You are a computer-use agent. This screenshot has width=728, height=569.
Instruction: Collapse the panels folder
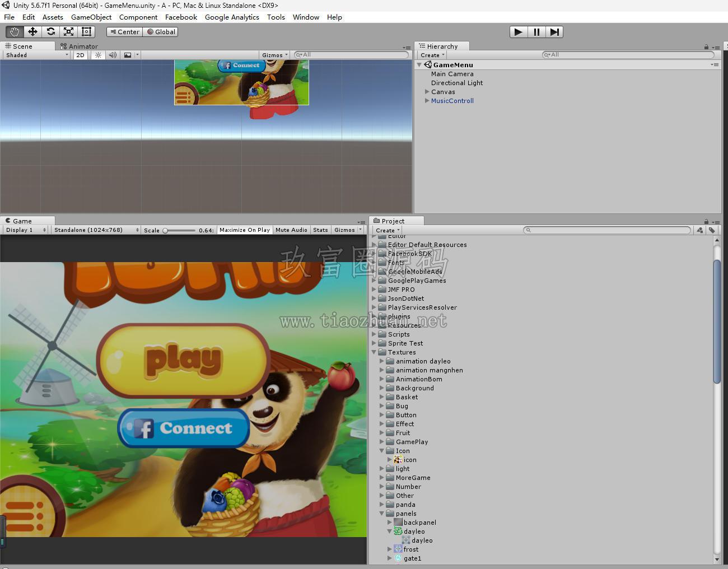tap(382, 514)
